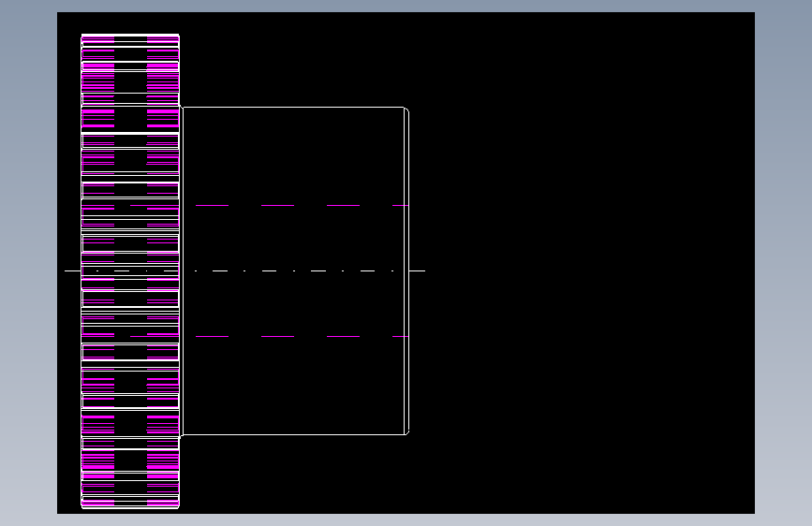Image resolution: width=812 pixels, height=526 pixels.
Task: Select the top edge line of the hub
Action: point(293,108)
